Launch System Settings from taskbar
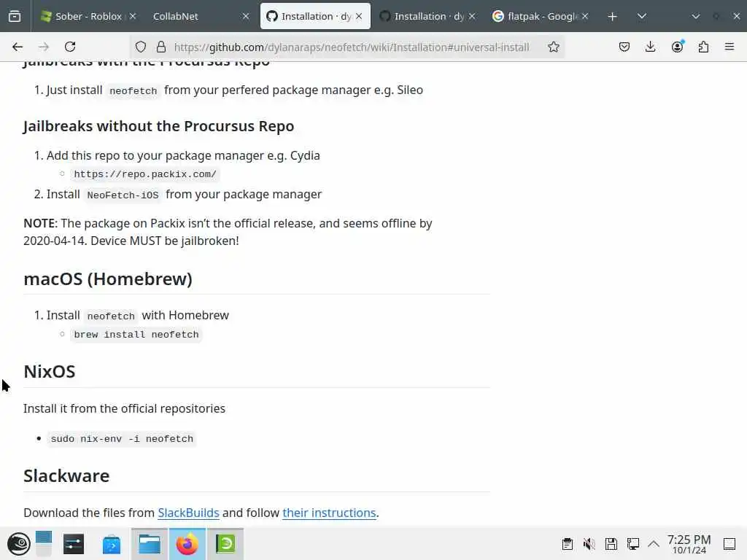The height and width of the screenshot is (560, 747). click(x=74, y=544)
